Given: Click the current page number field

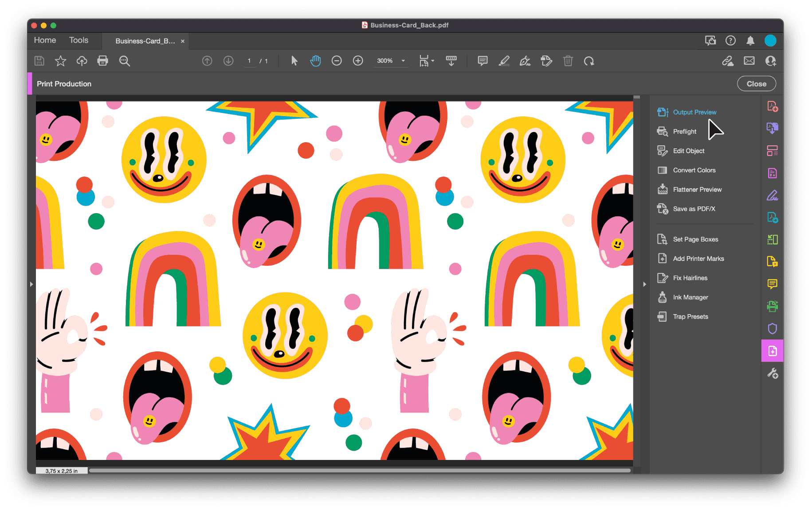Looking at the screenshot, I should click(249, 61).
